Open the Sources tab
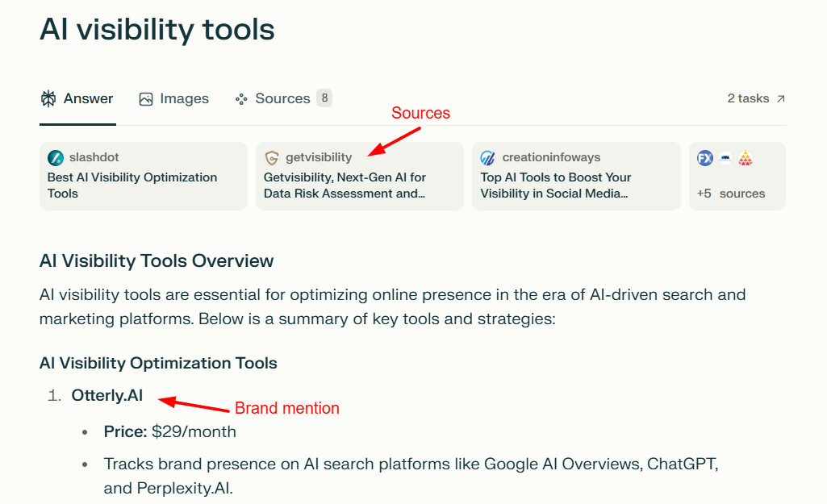 coord(282,99)
